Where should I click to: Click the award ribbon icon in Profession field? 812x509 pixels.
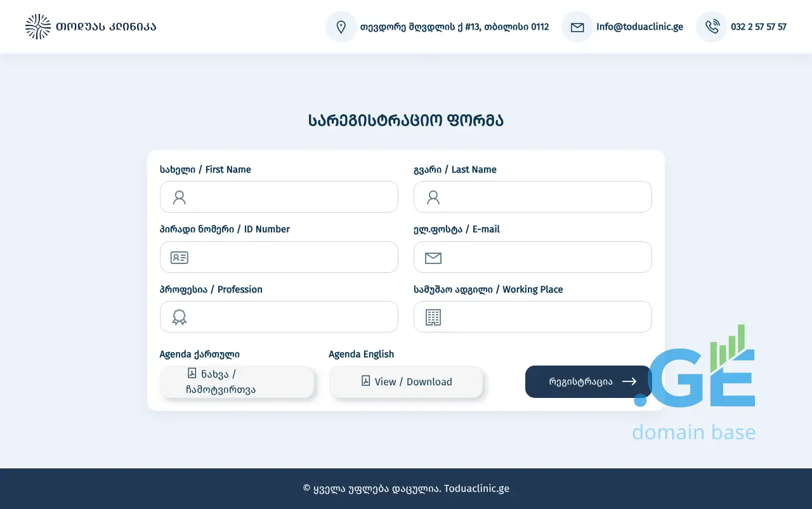[180, 317]
